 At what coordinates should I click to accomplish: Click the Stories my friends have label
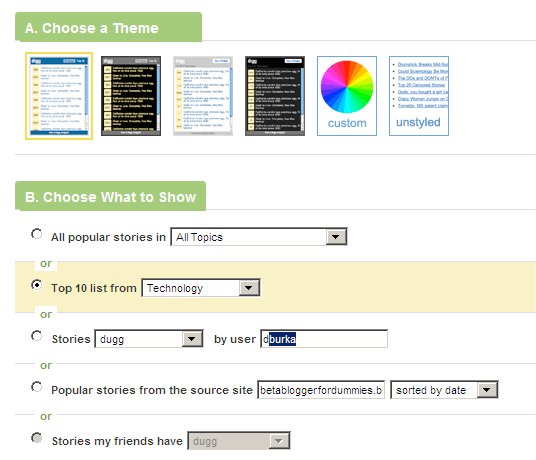[x=117, y=441]
